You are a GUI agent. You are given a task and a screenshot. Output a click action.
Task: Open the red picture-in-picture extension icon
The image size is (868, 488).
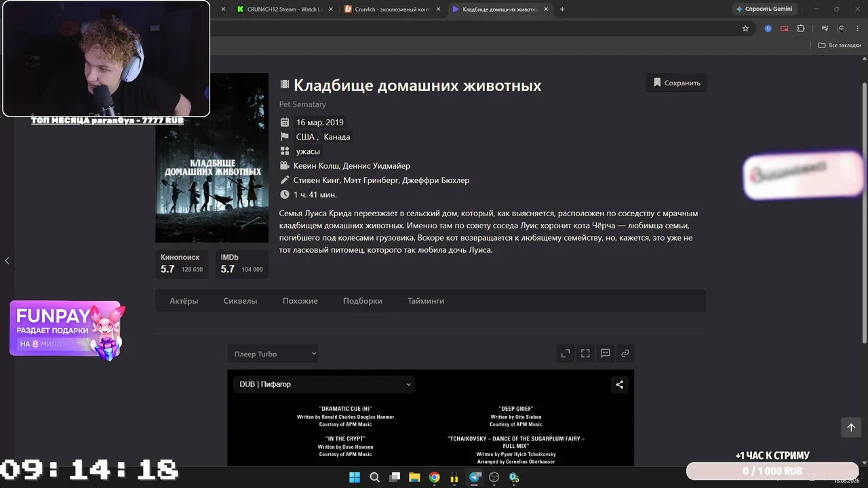785,28
